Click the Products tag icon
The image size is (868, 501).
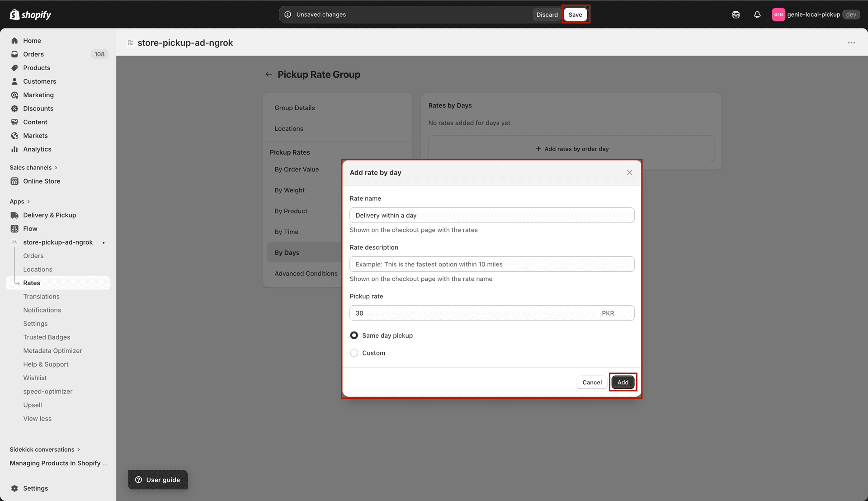pyautogui.click(x=14, y=68)
